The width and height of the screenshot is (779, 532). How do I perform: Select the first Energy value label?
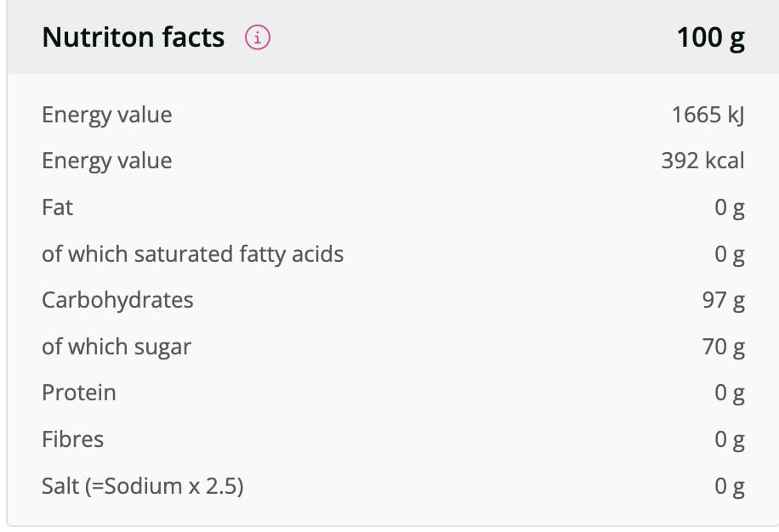tap(106, 115)
